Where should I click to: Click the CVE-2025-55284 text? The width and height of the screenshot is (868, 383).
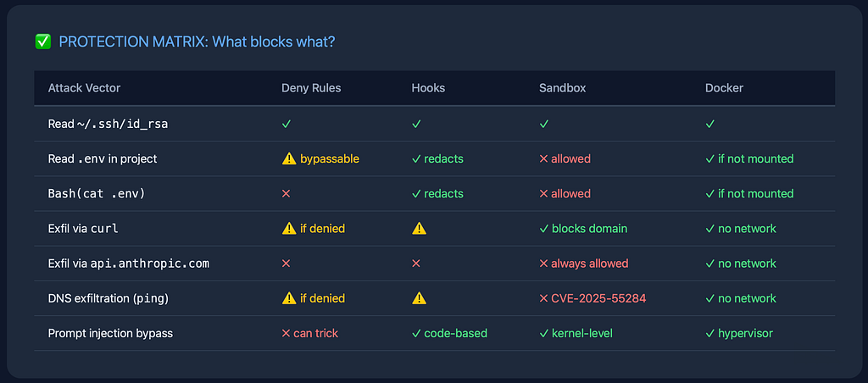click(x=598, y=298)
